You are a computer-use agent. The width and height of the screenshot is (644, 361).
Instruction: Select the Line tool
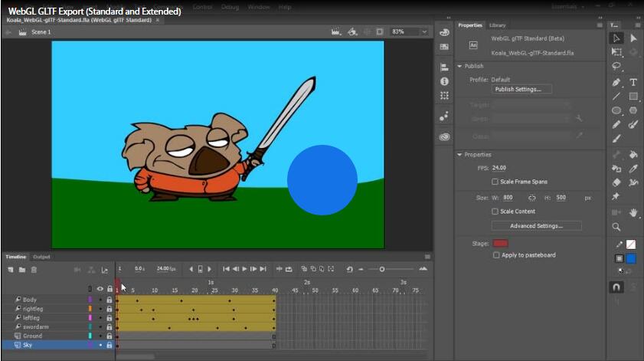coord(616,97)
